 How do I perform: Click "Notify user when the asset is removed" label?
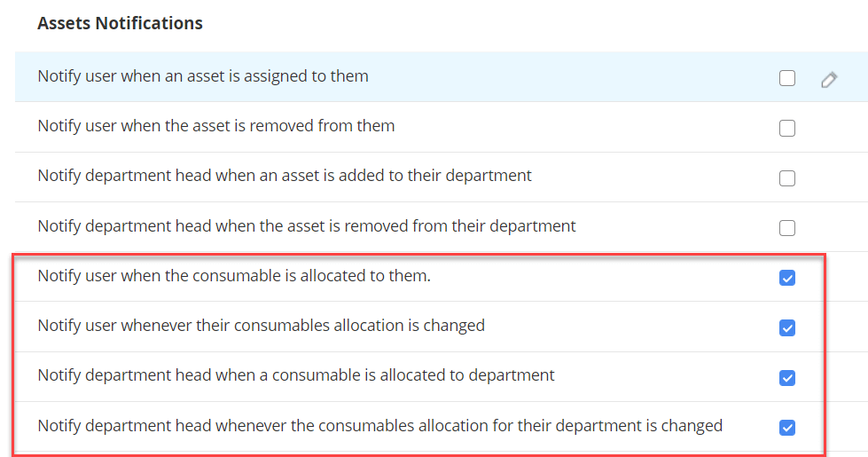pyautogui.click(x=215, y=126)
